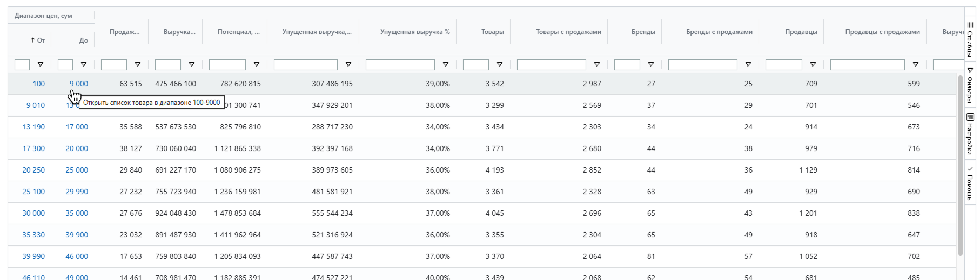Open filter menu for Упущенная выручка % column
The image size is (980, 280).
pos(446,65)
